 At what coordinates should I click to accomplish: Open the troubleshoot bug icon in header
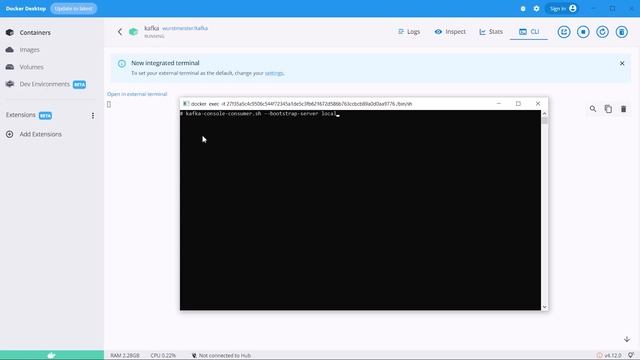(523, 9)
